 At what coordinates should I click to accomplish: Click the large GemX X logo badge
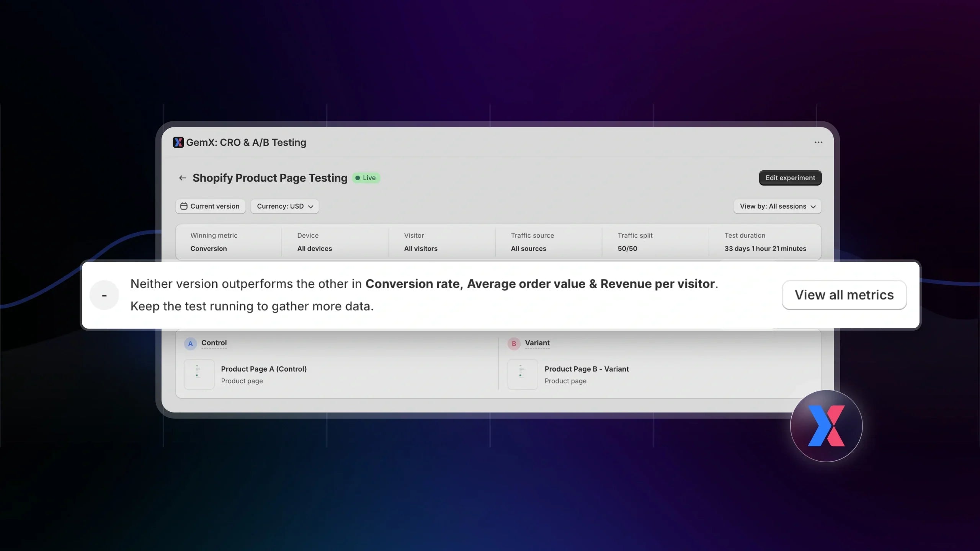(826, 426)
